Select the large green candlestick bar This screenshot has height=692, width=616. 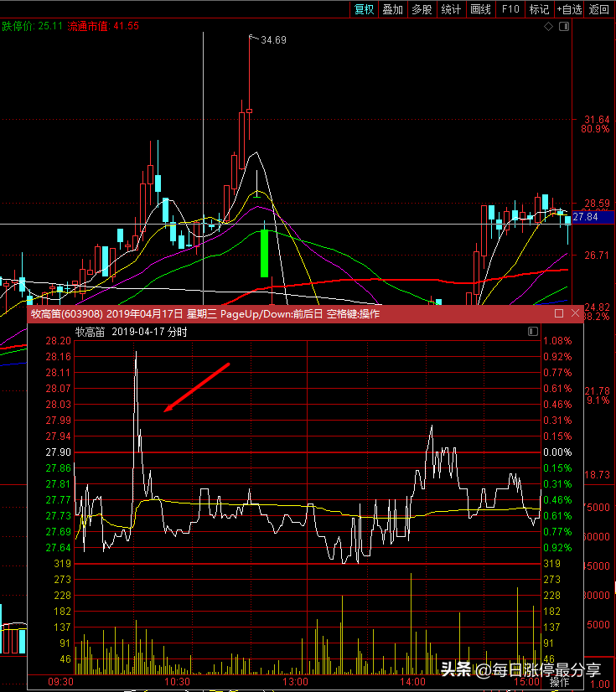265,253
